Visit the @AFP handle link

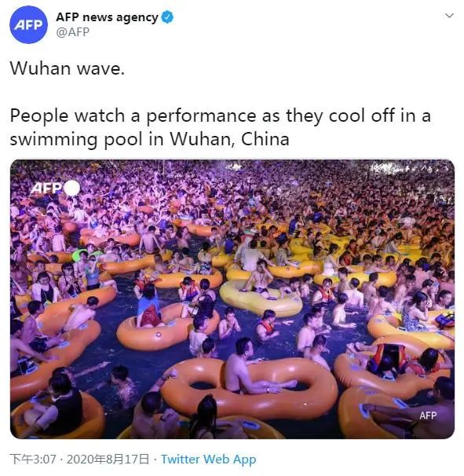72,32
